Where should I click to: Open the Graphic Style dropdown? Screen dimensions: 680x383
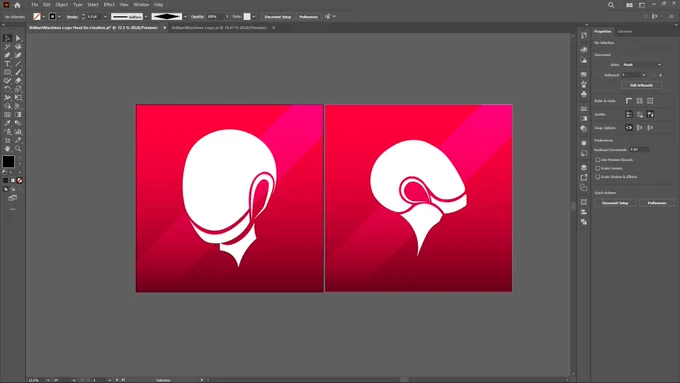[254, 16]
